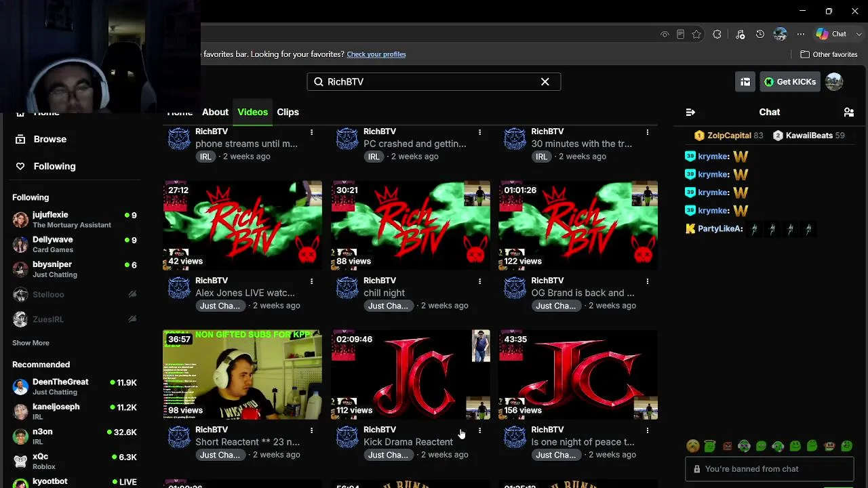This screenshot has height=488, width=868.
Task: Open bbysniper channel in Following list
Action: 75,269
